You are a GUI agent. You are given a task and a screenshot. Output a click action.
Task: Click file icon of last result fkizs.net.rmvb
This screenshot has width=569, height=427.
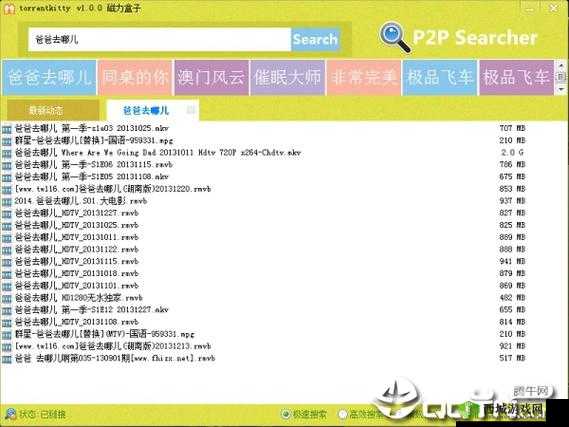pyautogui.click(x=7, y=359)
